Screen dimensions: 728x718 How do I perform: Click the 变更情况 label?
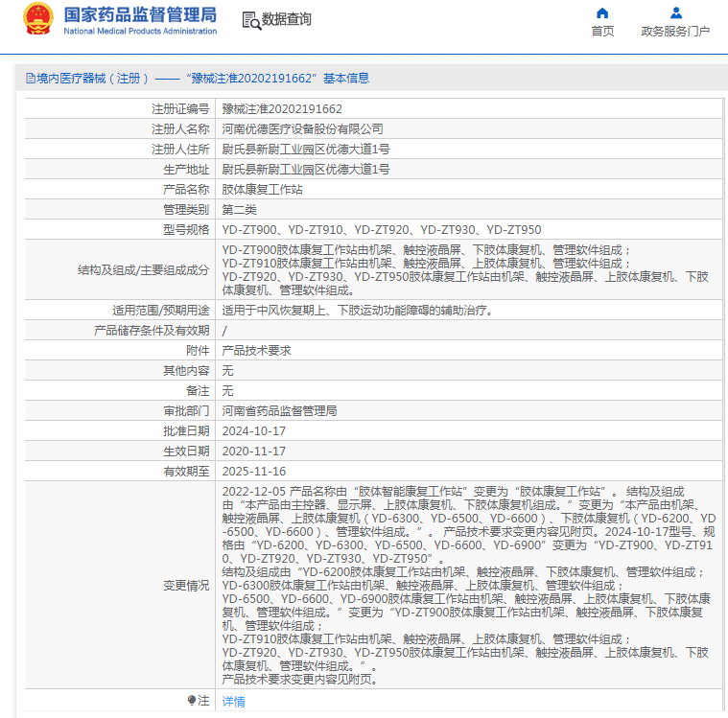(x=186, y=586)
